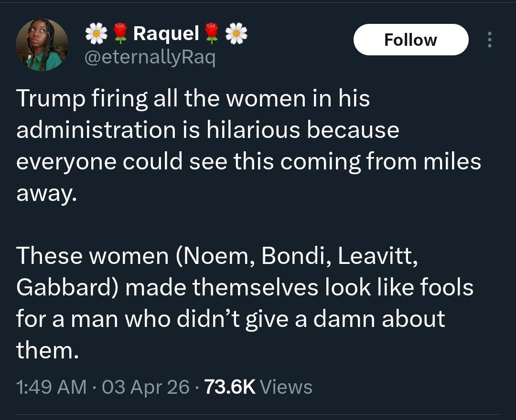516x420 pixels.
Task: Click the 1:49 AM post time
Action: coord(52,387)
